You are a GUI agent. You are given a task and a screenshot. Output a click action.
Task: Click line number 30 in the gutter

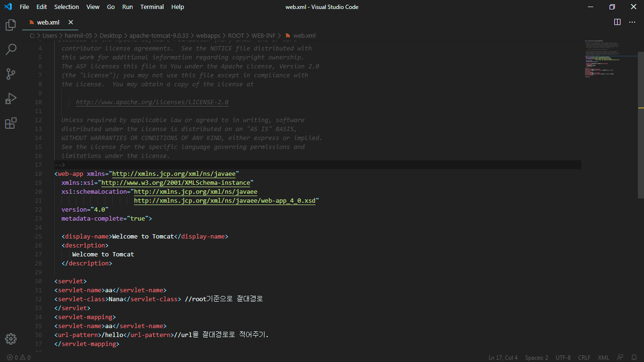(38, 281)
